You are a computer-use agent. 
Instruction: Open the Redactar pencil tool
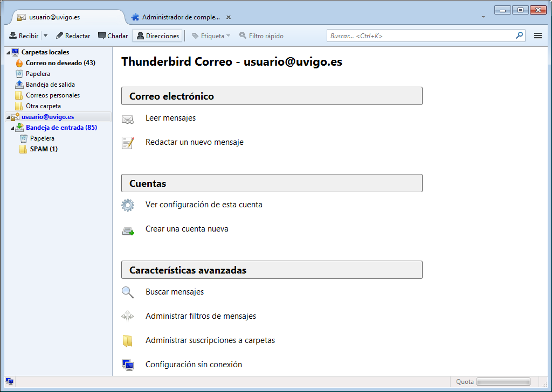click(60, 36)
